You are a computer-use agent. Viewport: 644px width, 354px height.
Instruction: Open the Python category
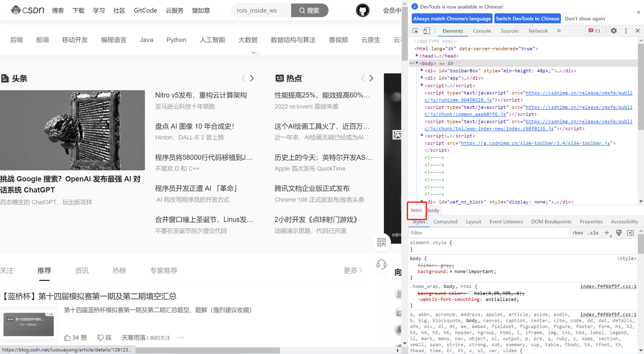pyautogui.click(x=176, y=40)
